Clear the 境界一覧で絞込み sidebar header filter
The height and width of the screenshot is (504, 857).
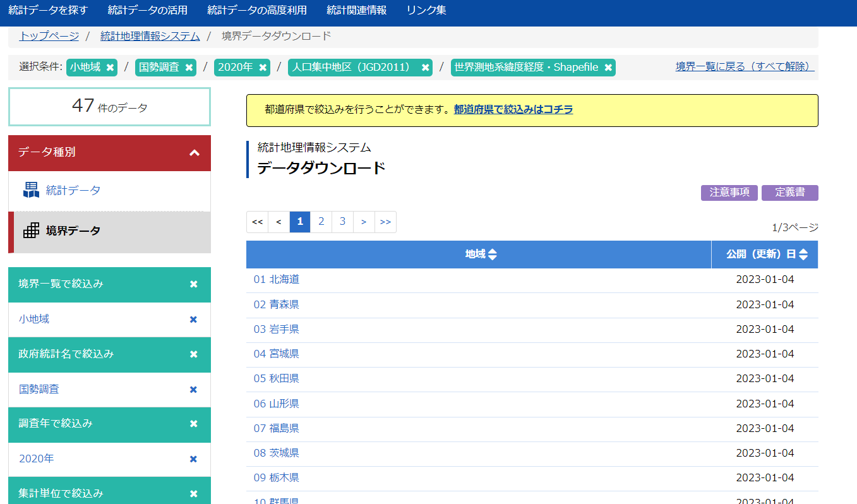[x=194, y=284]
